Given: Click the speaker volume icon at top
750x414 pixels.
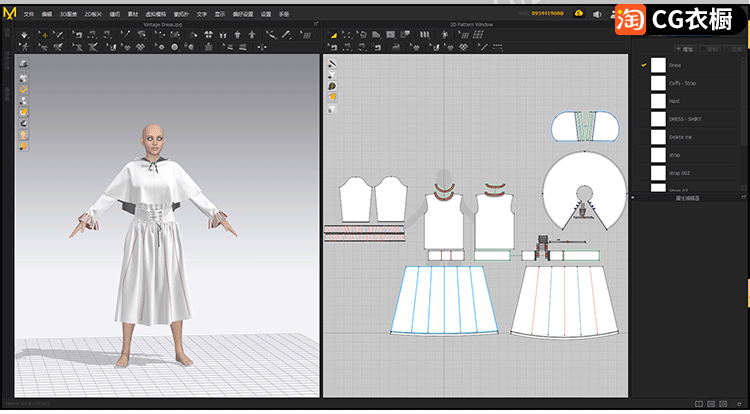Looking at the screenshot, I should [x=596, y=14].
